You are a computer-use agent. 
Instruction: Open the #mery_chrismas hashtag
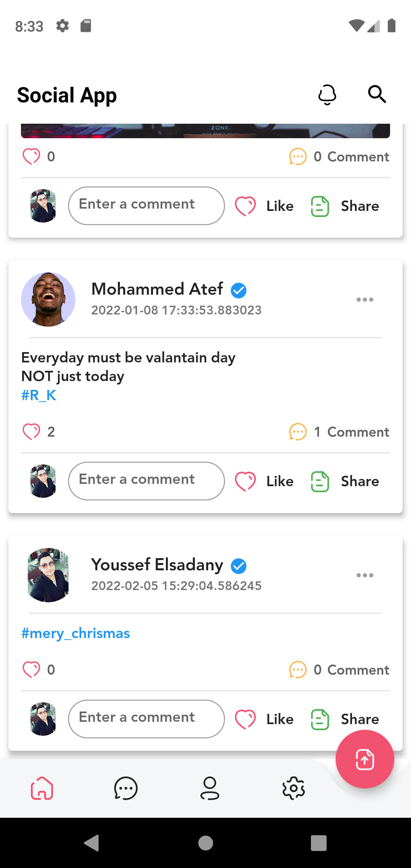pyautogui.click(x=75, y=633)
